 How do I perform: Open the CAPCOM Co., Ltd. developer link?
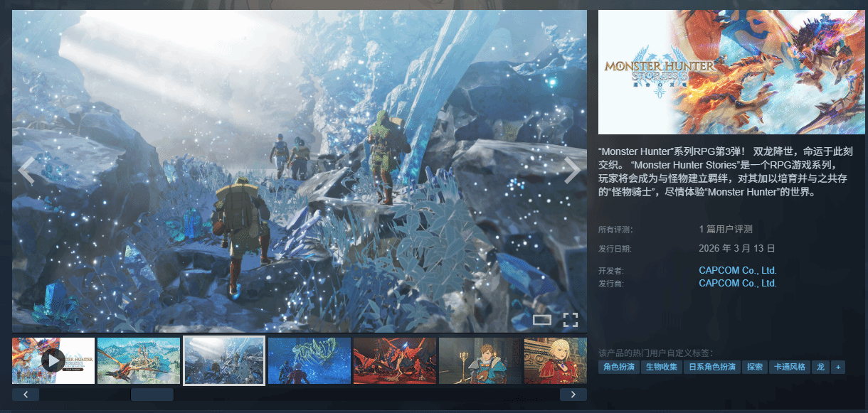(737, 270)
